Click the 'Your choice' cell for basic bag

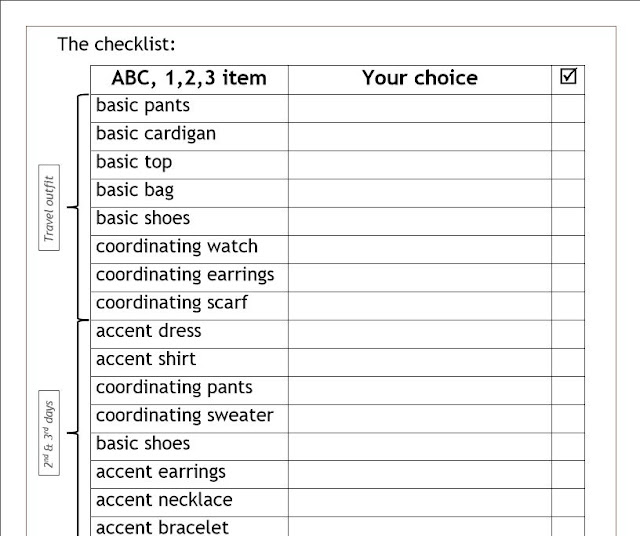tap(419, 190)
